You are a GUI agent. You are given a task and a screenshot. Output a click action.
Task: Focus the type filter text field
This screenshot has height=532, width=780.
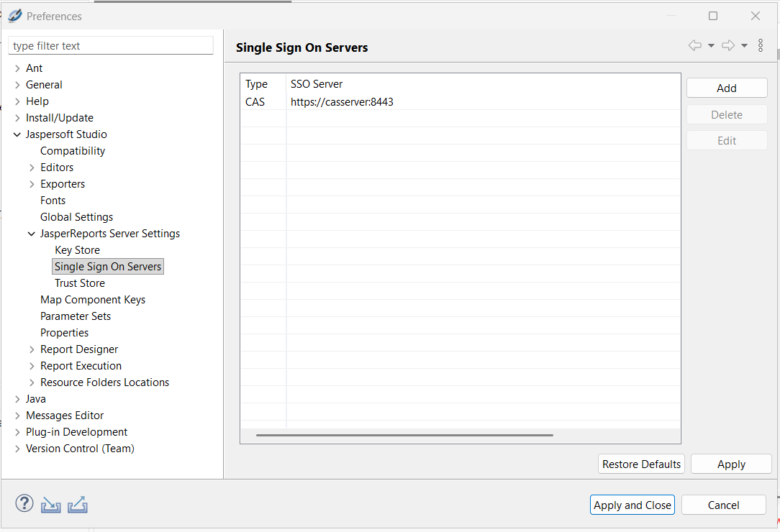click(x=111, y=46)
